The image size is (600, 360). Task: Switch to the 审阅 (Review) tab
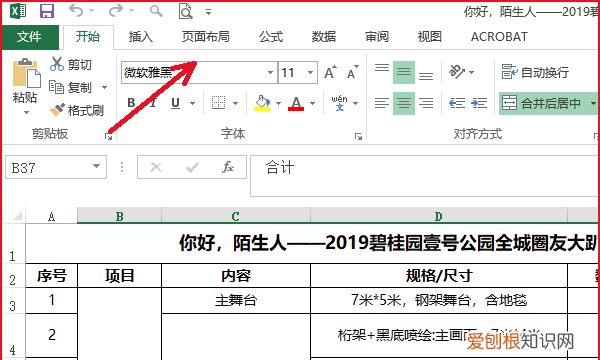point(377,37)
